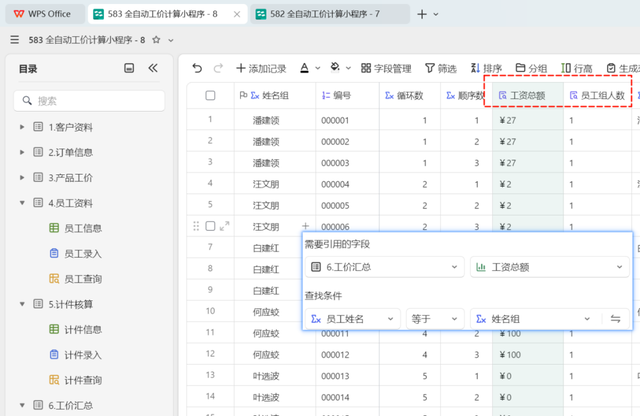Click the sidebar layout icon next to 目录

[x=129, y=68]
